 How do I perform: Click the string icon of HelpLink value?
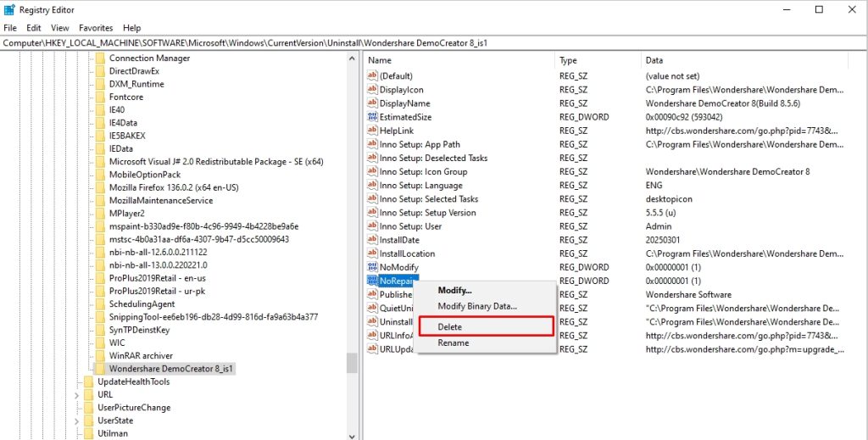pos(373,130)
